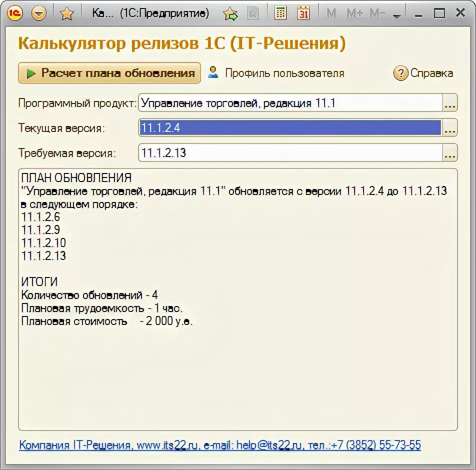This screenshot has height=470, width=476.
Task: Click the Калькулятор релизов 1С title
Action: pos(181,43)
